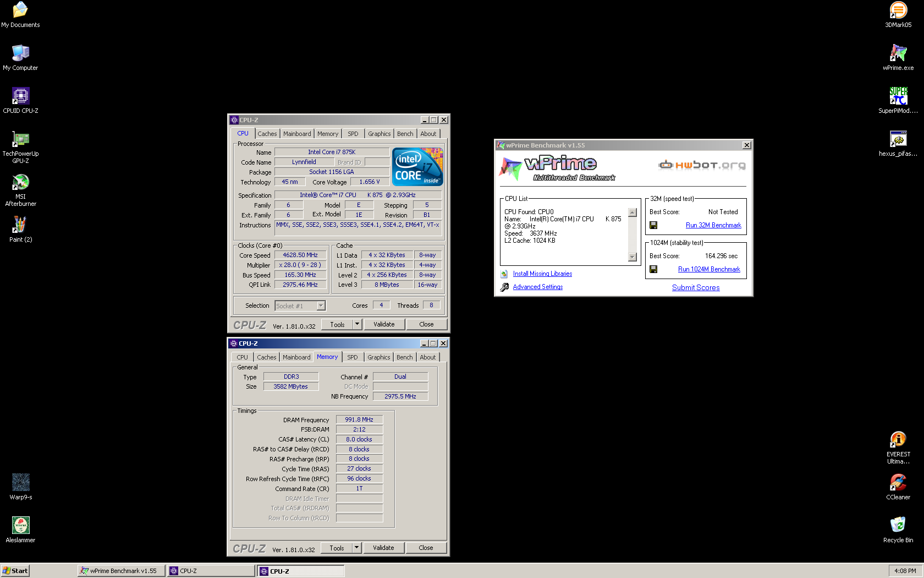
Task: Open Advanced Settings link in wPrime
Action: (x=538, y=287)
